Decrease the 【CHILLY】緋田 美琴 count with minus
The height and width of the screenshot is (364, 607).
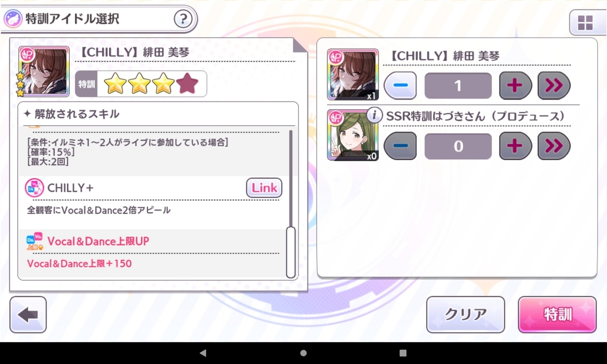point(400,85)
